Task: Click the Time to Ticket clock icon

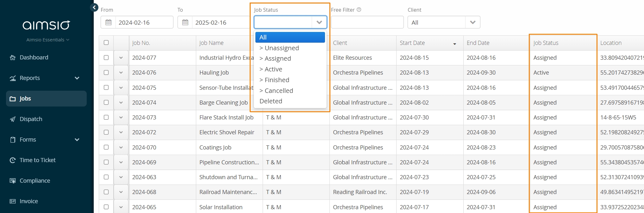Action: (13, 160)
